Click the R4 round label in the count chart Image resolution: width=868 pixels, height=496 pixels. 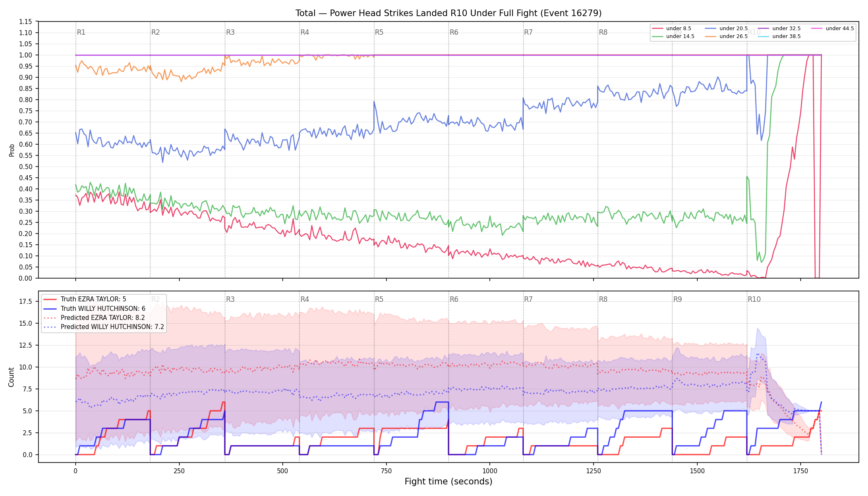coord(305,299)
